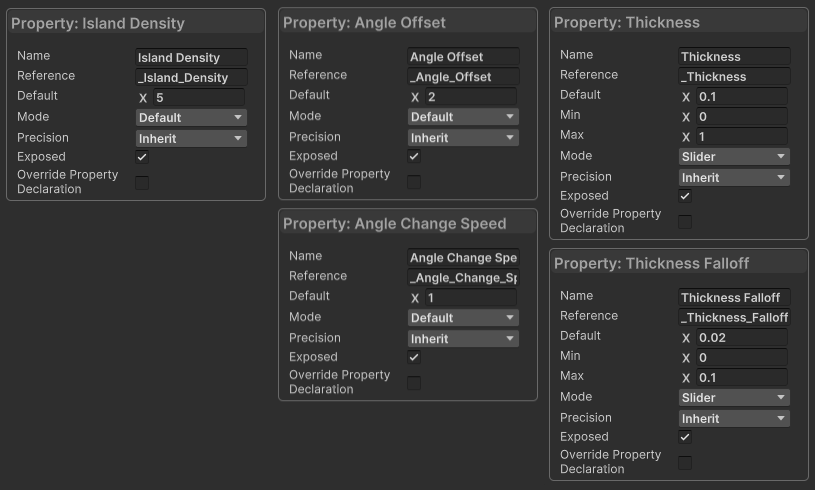Uncheck Exposed in Thickness Falloff property
Image resolution: width=815 pixels, height=490 pixels.
[x=685, y=437]
